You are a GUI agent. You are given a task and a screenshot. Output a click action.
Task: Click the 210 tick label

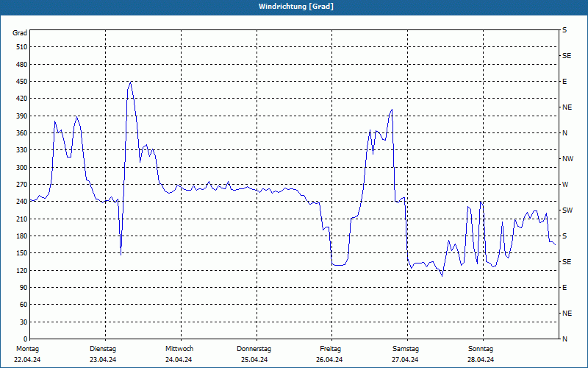coord(21,219)
